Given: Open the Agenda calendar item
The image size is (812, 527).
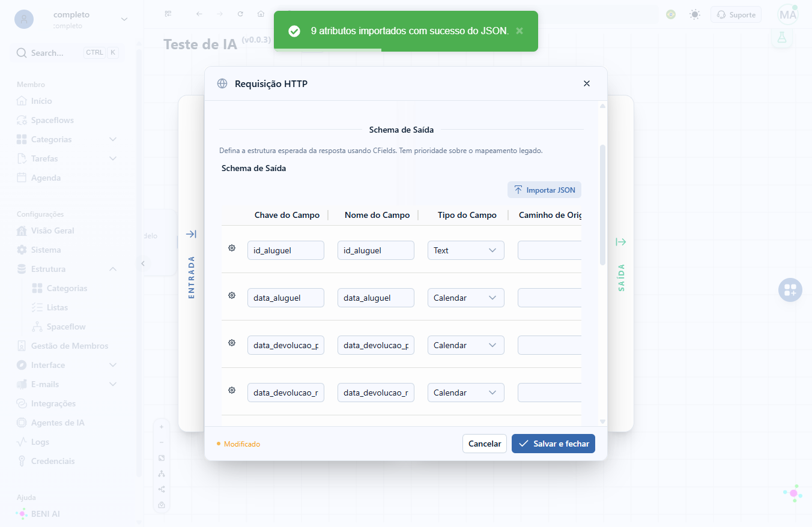Looking at the screenshot, I should click(x=38, y=178).
